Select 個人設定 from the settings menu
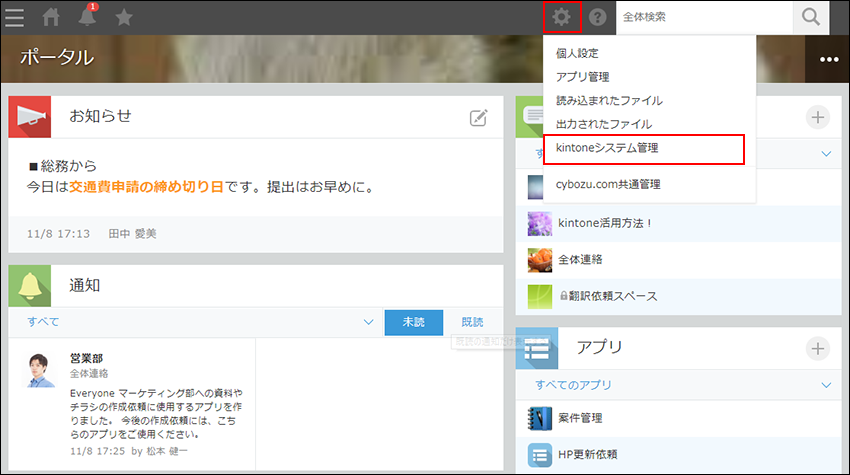 coord(578,53)
